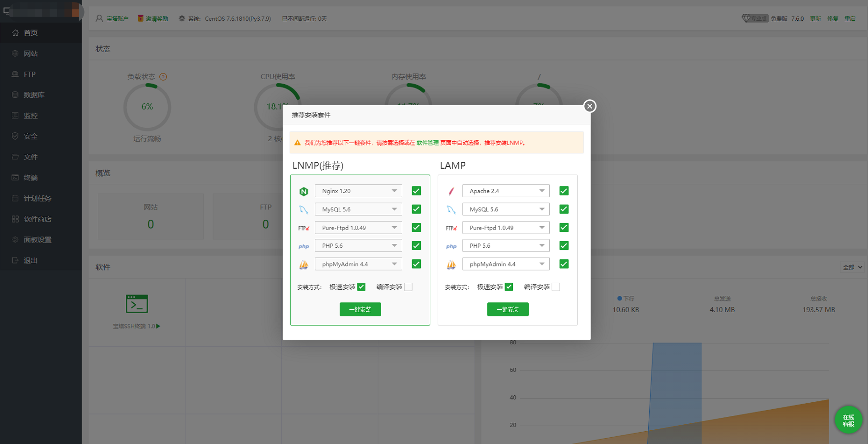Click the warning triangle icon in notice
Screen dimensions: 868x444
click(298, 143)
